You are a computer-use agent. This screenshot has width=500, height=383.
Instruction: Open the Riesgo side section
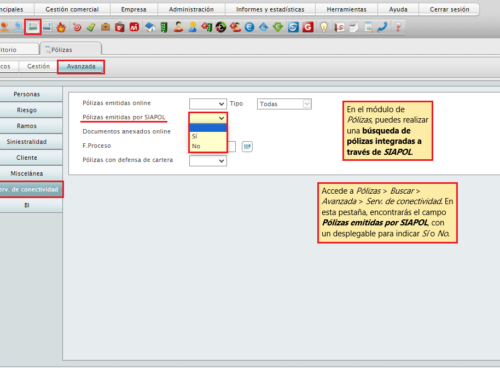click(31, 110)
